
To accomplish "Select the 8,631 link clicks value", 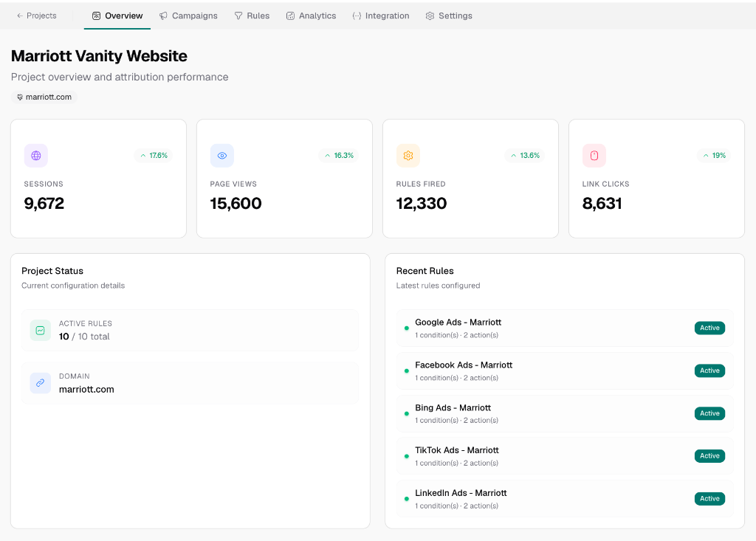I will pos(602,204).
